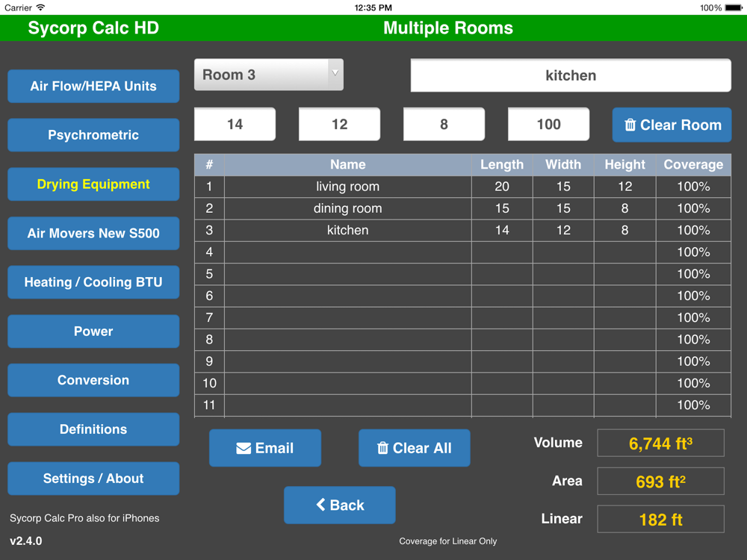
Task: Click the Length column header
Action: [x=502, y=165]
